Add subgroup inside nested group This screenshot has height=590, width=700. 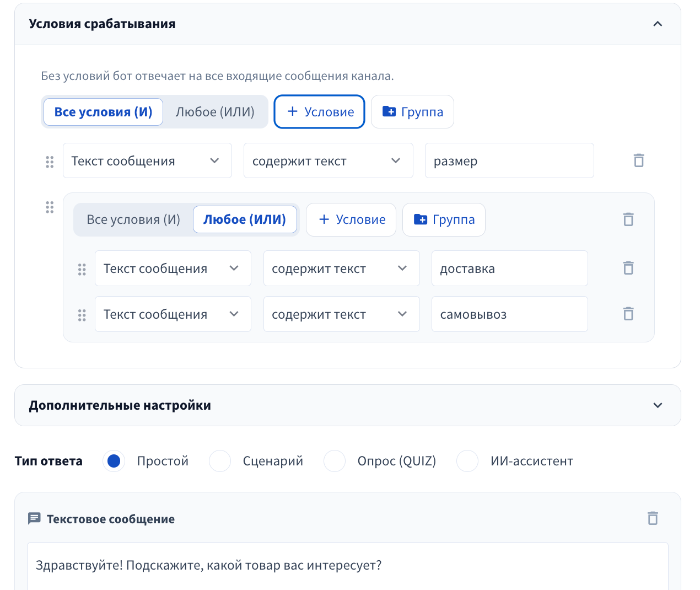(x=444, y=219)
